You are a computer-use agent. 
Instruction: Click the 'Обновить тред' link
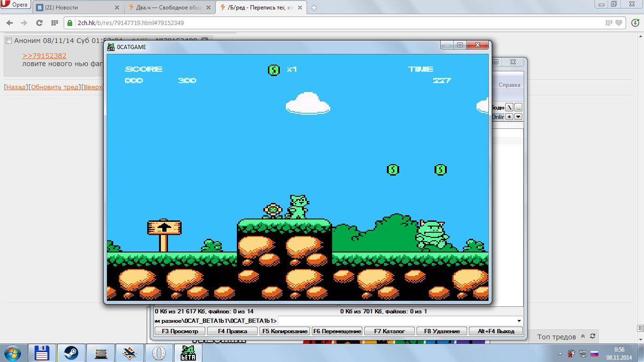(55, 87)
